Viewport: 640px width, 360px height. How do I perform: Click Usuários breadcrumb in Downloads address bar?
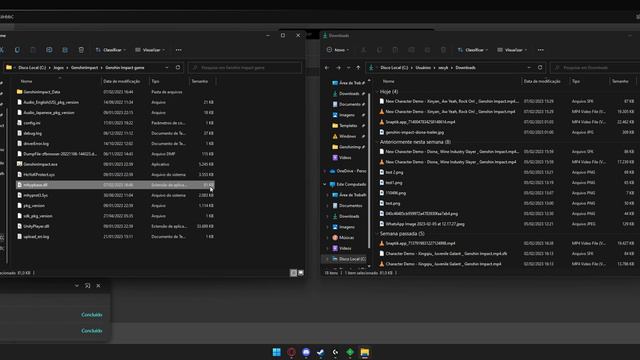[x=423, y=68]
